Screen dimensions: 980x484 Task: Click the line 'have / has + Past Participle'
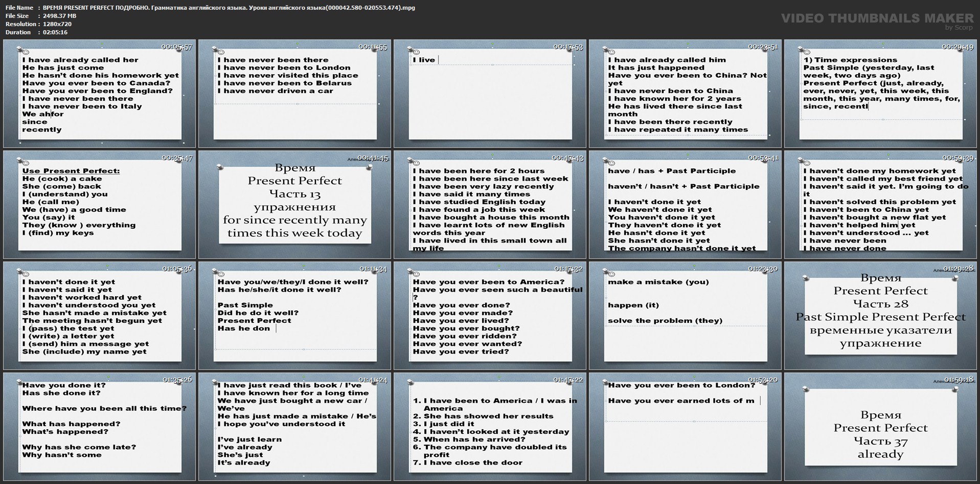672,171
